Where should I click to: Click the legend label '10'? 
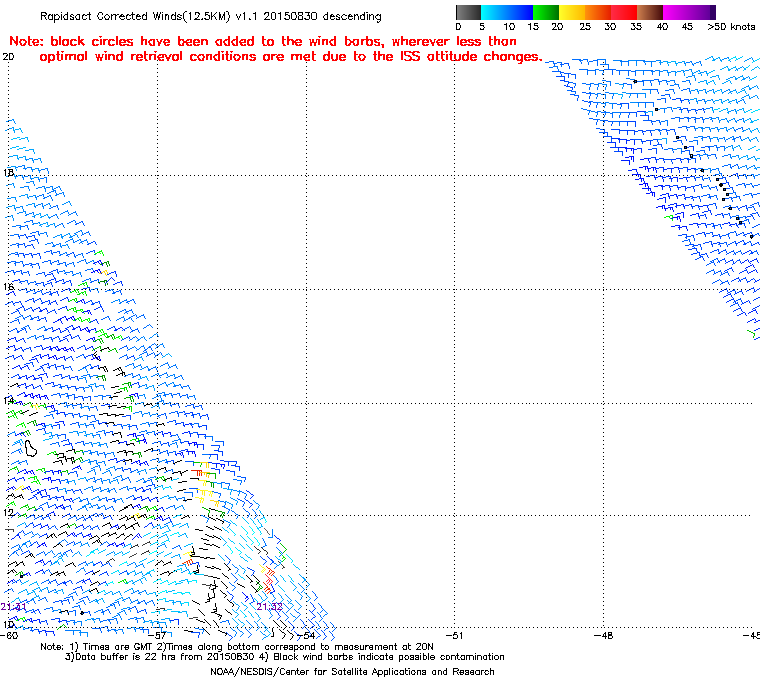508,27
